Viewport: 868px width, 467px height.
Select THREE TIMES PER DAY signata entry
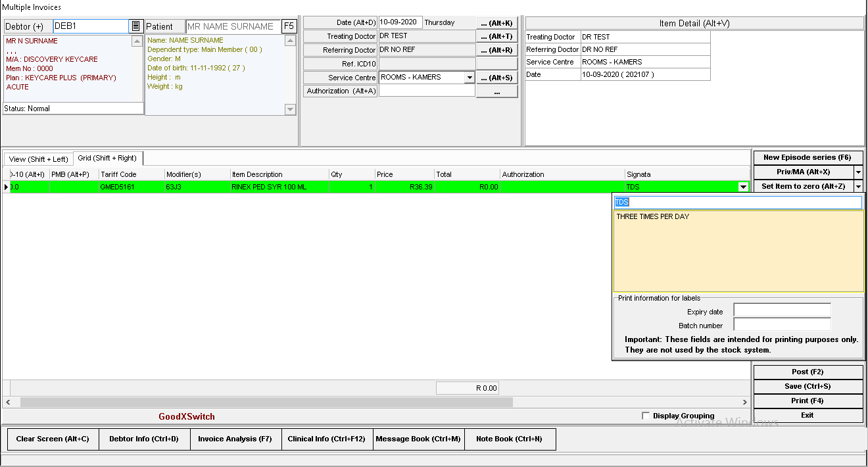coord(653,217)
